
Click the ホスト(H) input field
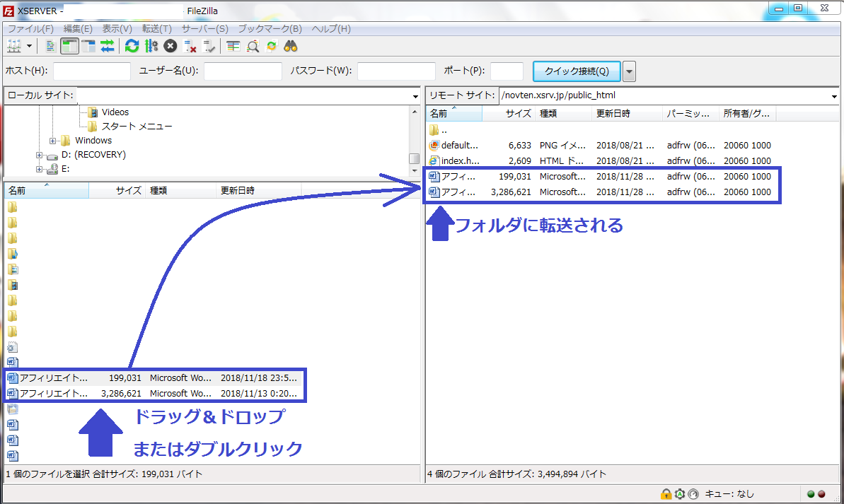[92, 71]
